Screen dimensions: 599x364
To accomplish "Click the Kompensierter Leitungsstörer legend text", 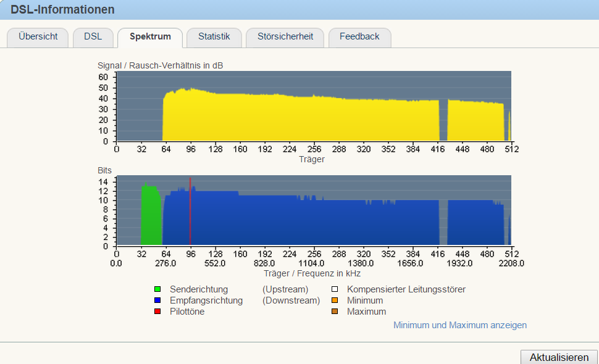I will click(406, 289).
